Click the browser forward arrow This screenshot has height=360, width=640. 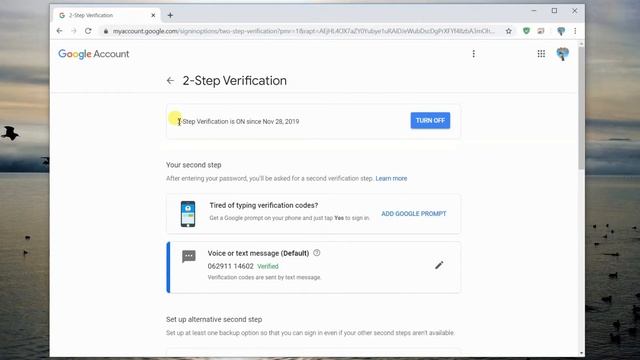[x=74, y=31]
